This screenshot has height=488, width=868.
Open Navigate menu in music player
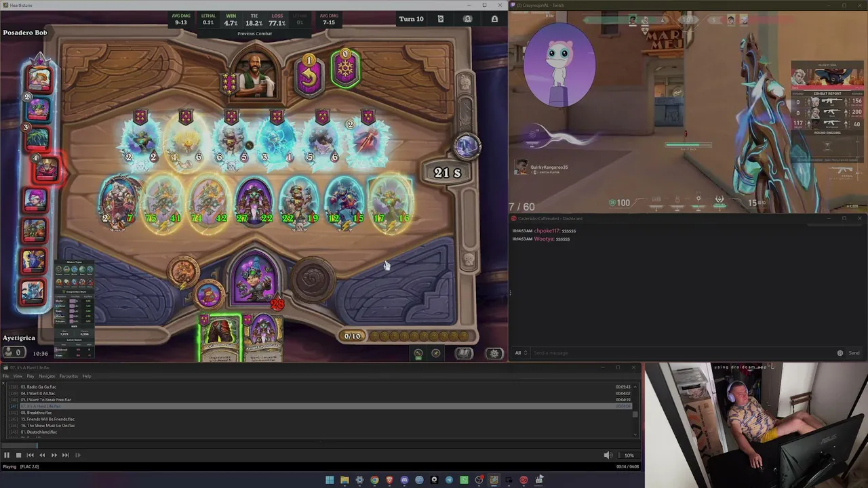(x=47, y=376)
